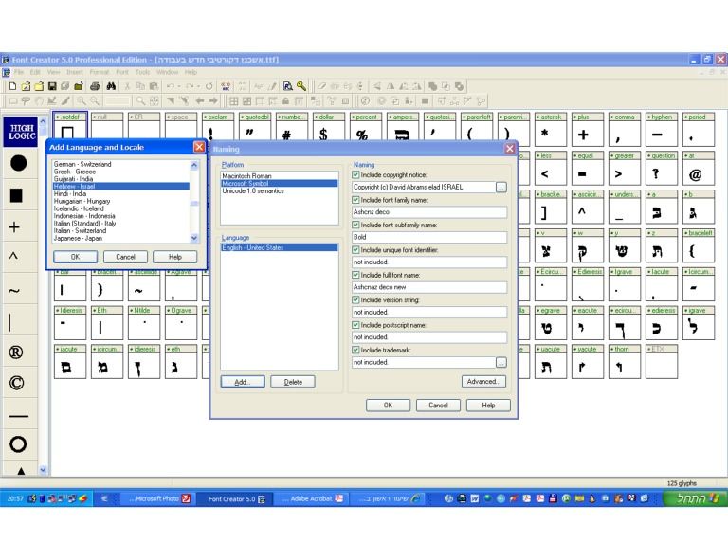Open Advanced... naming settings
Image resolution: width=728 pixels, height=560 pixels.
tap(483, 381)
